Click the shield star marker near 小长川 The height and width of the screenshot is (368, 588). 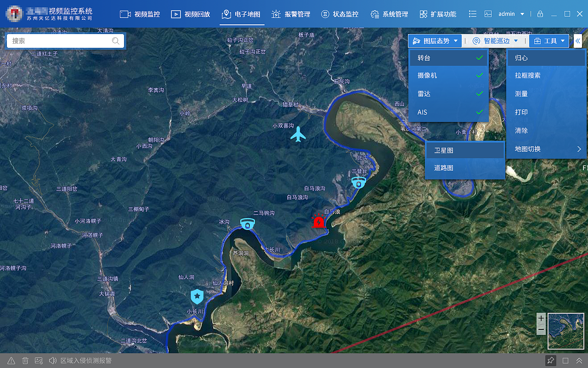tap(197, 297)
